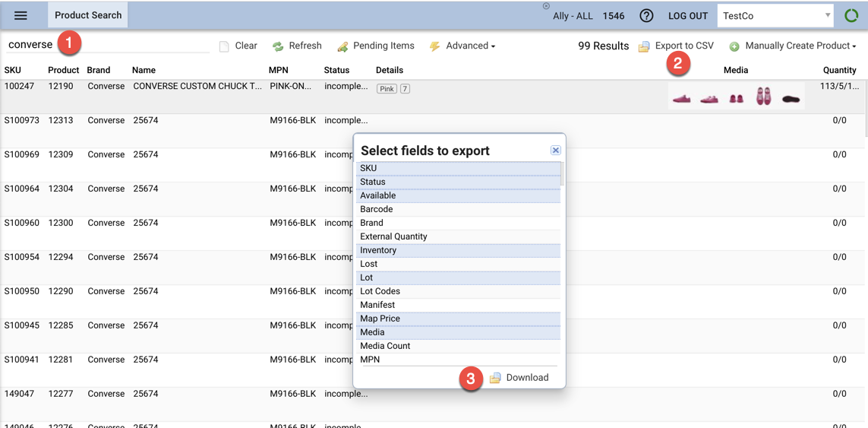Viewport: 868px width, 428px height.
Task: Sort by the Name column header
Action: (144, 71)
